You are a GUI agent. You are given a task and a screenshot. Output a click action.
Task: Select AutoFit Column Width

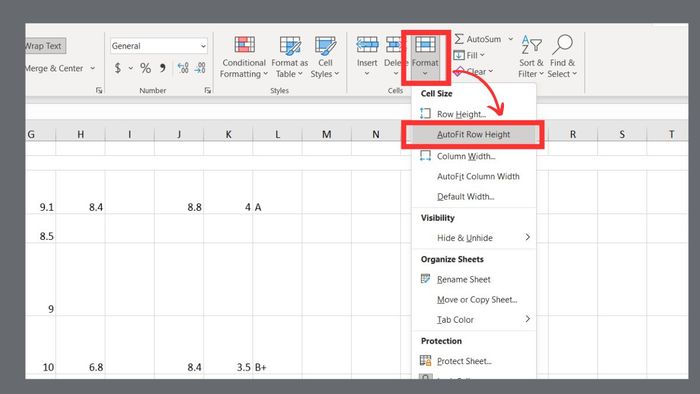pyautogui.click(x=474, y=176)
